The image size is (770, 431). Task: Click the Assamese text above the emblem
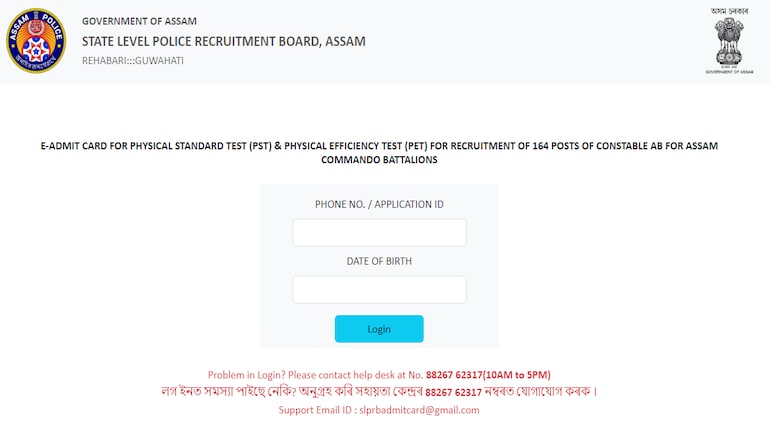(x=729, y=11)
